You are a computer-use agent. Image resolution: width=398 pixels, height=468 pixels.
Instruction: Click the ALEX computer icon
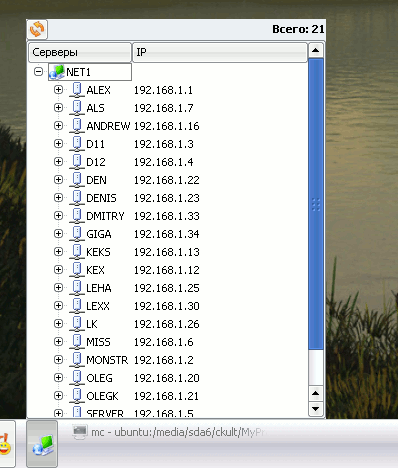(77, 90)
